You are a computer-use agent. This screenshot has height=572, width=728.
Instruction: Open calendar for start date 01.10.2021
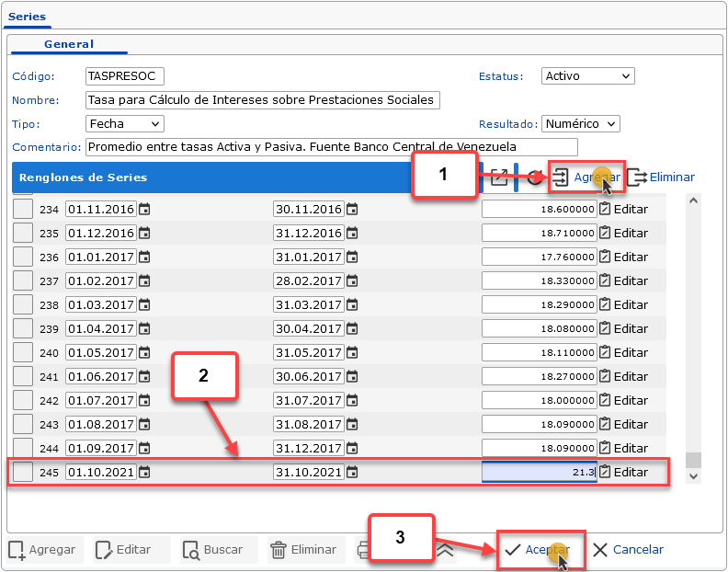[x=145, y=473]
